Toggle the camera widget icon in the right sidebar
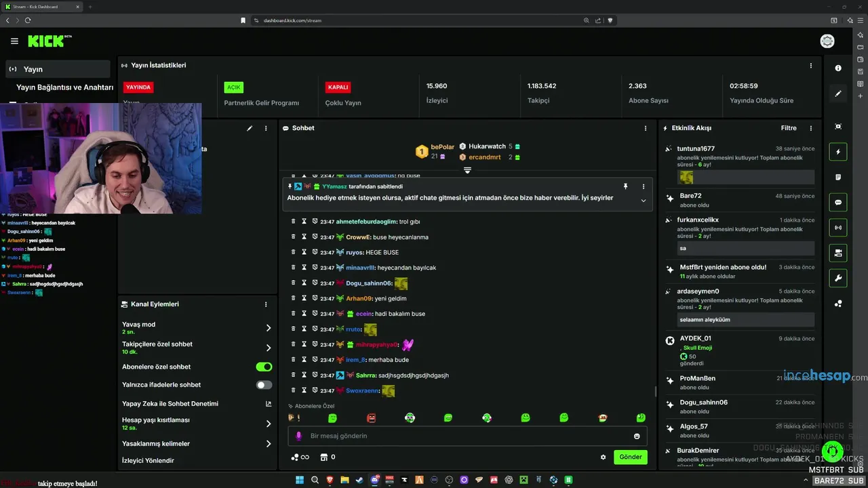868x488 pixels. click(838, 253)
